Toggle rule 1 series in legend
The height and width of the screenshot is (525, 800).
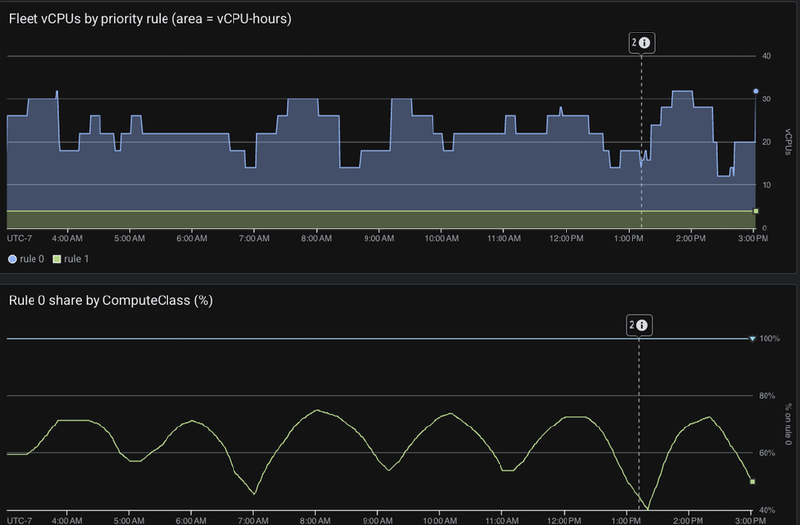71,259
